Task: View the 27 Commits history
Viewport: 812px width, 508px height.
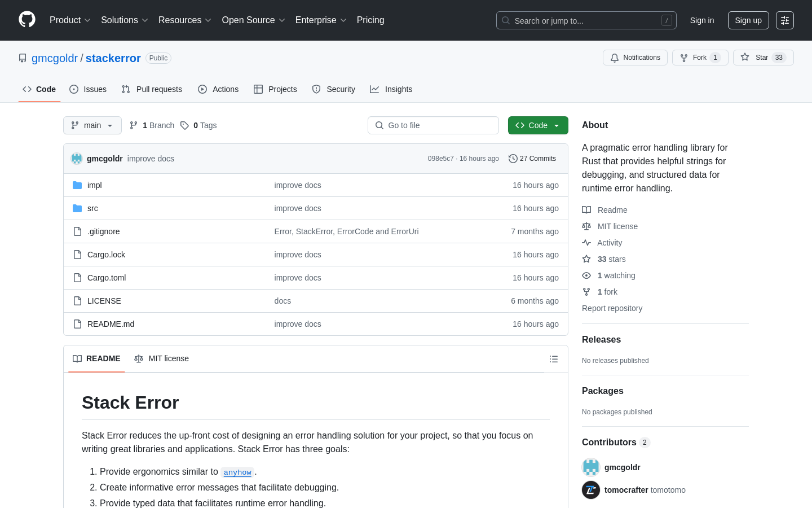Action: click(x=532, y=159)
